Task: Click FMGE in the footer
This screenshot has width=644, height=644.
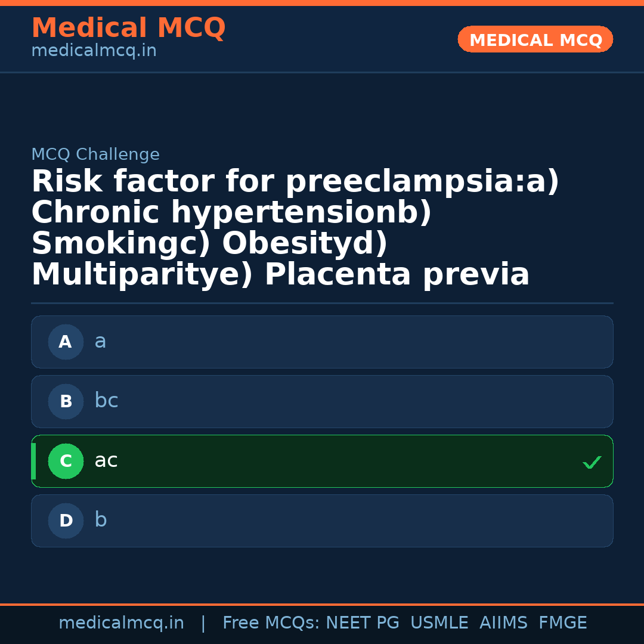Action: 563,623
